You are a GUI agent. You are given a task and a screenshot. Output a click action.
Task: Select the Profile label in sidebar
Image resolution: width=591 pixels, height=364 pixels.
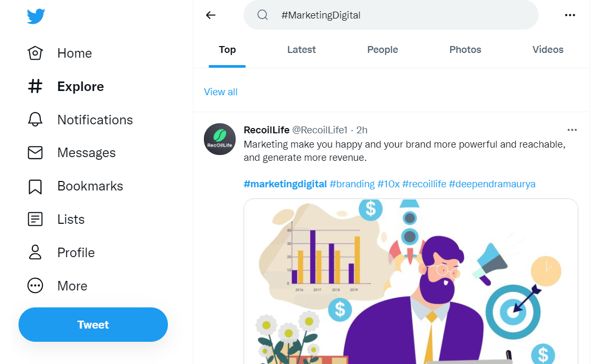click(x=76, y=252)
